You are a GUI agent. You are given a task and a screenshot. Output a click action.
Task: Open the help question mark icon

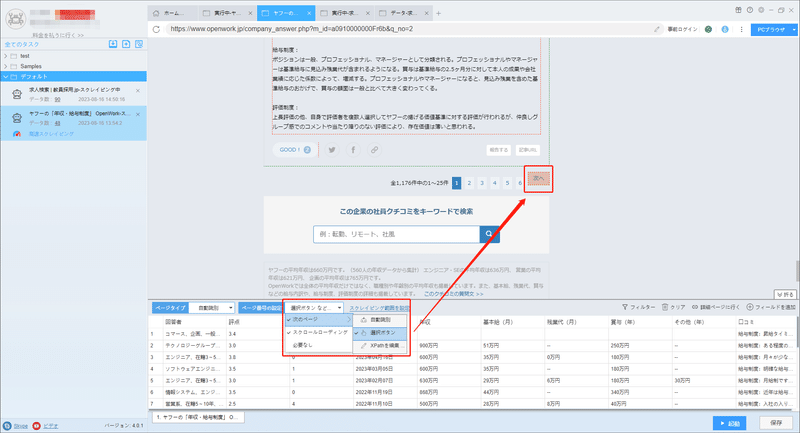point(749,10)
